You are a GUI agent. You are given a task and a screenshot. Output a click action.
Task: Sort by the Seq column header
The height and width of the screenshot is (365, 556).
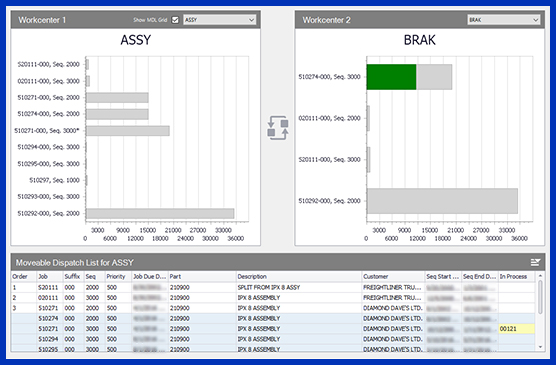[x=94, y=276]
